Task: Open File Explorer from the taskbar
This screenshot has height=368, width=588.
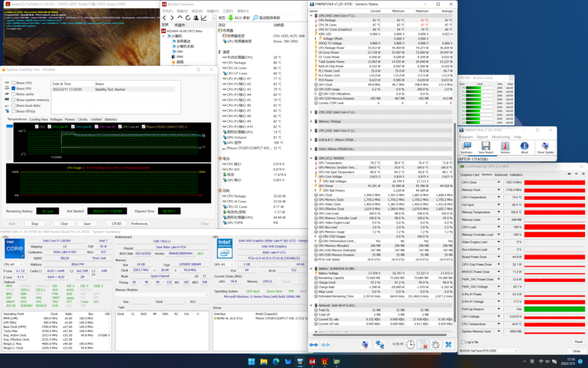Action: pyautogui.click(x=264, y=361)
